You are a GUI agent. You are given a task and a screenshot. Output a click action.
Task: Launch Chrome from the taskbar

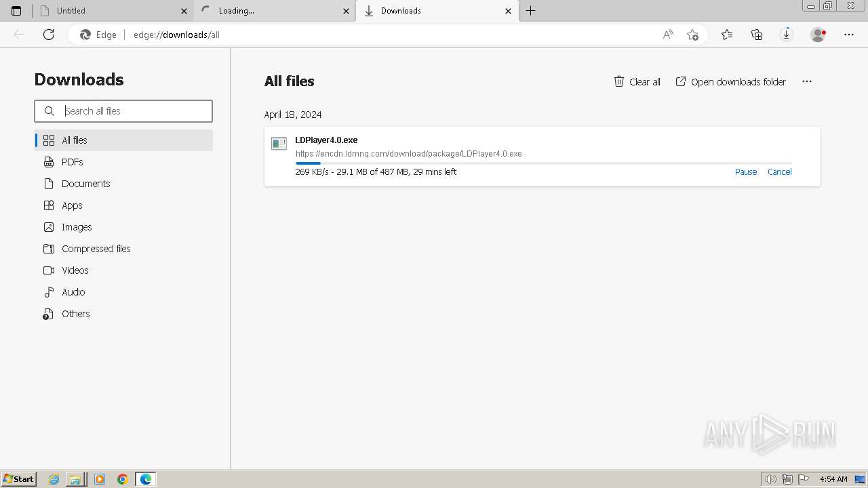click(123, 479)
